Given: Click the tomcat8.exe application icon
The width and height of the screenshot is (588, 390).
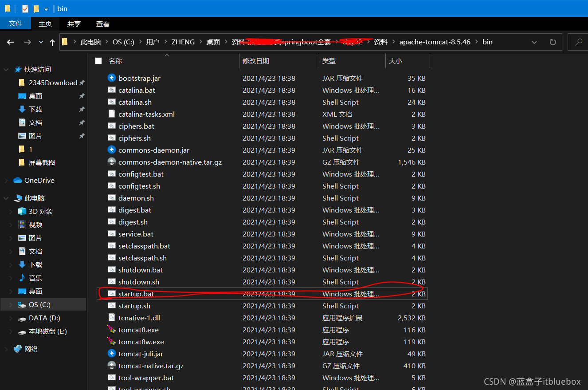Looking at the screenshot, I should 112,330.
